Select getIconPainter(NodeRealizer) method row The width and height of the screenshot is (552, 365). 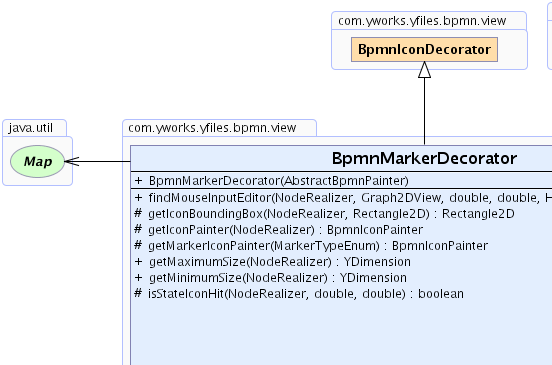tap(278, 230)
